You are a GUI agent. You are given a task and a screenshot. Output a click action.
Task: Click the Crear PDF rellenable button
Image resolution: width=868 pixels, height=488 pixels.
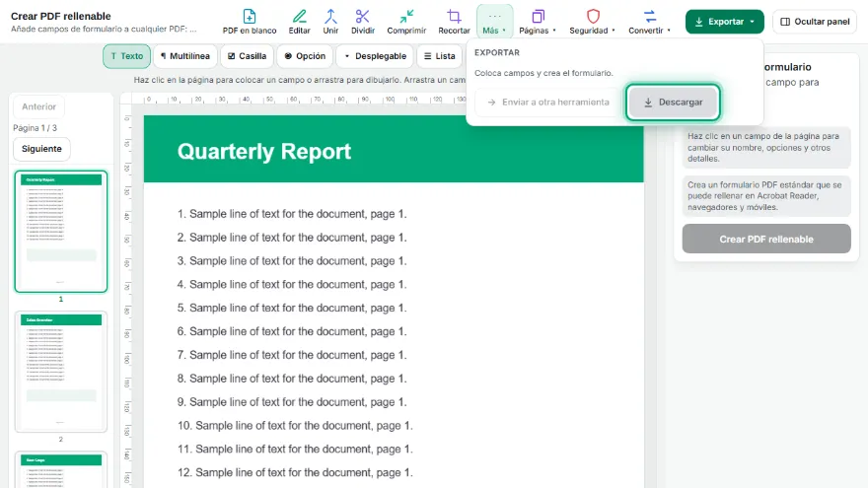point(766,239)
